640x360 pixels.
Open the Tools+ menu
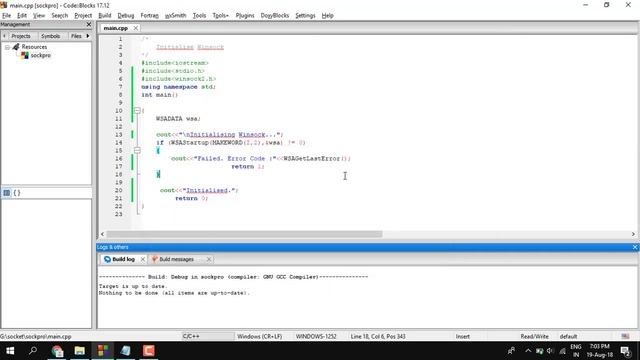(x=220, y=16)
